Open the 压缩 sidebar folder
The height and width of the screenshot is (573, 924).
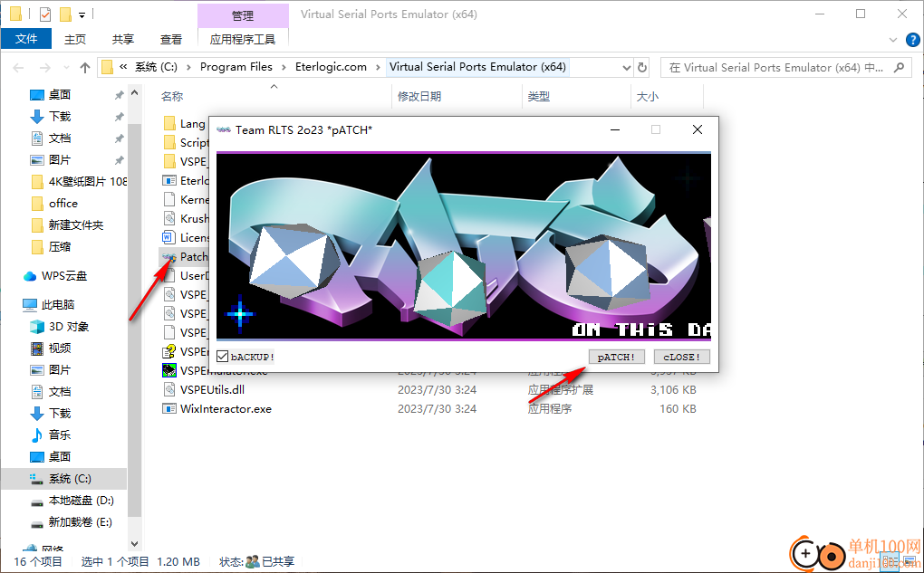(x=60, y=247)
